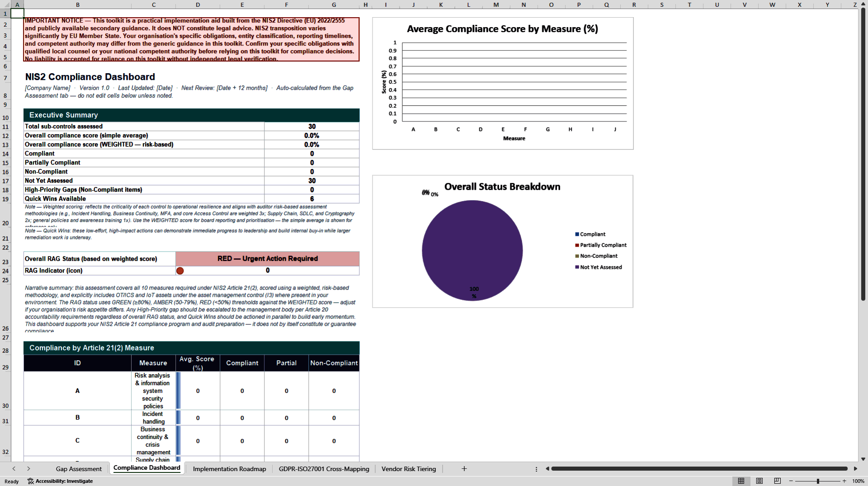Switch to Normal view

pyautogui.click(x=741, y=481)
